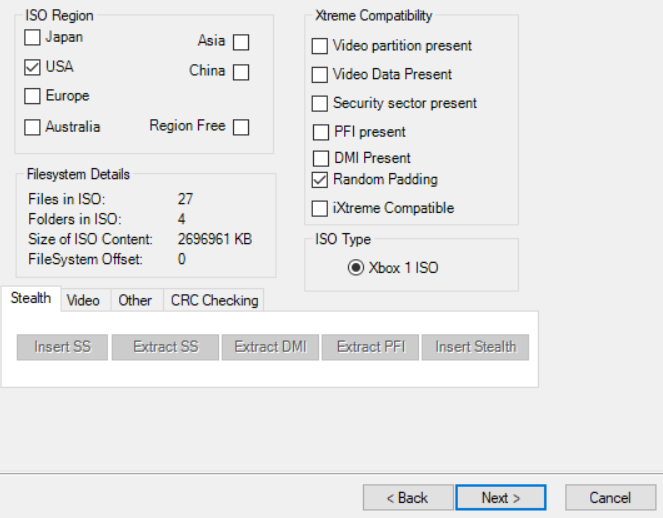This screenshot has width=663, height=518.
Task: Open the CRC Checking tab
Action: click(x=214, y=301)
